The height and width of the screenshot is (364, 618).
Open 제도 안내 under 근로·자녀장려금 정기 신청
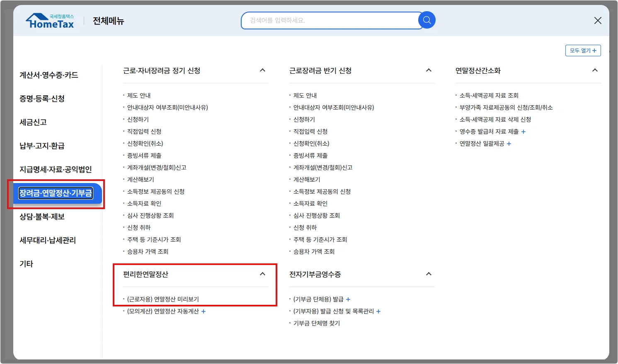pos(139,96)
